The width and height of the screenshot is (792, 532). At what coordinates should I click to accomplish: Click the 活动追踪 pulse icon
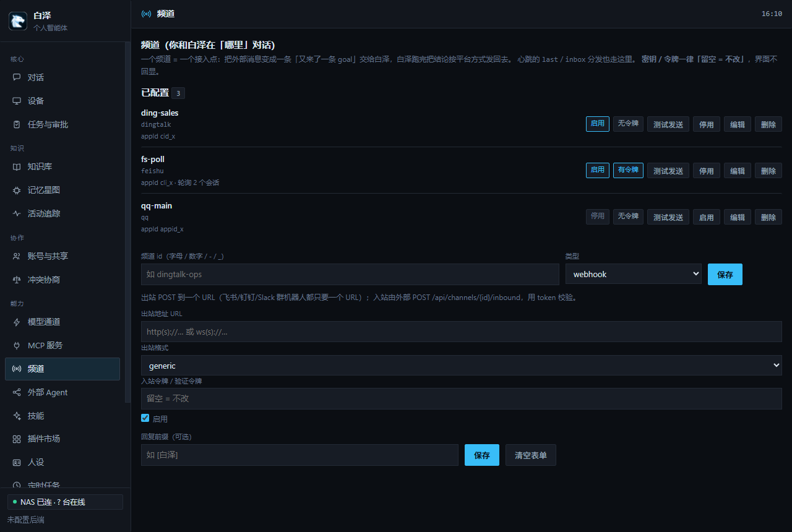17,213
